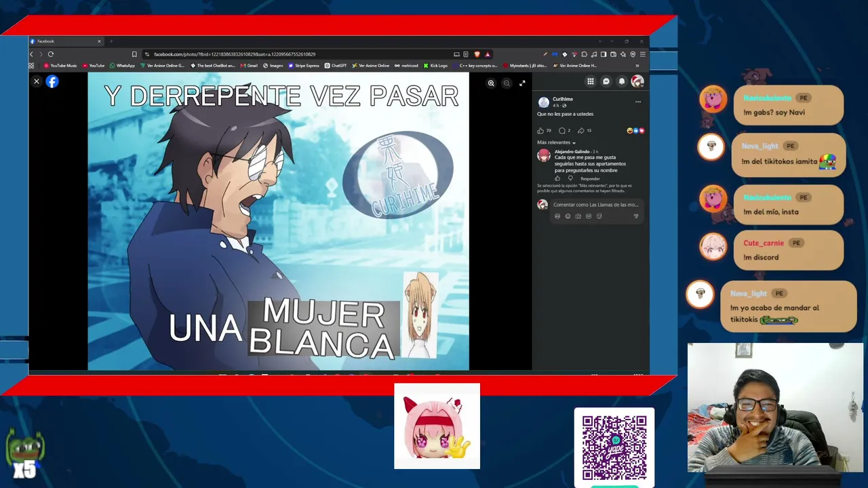The image size is (868, 488).
Task: Open the post options three-dot menu
Action: tap(638, 102)
